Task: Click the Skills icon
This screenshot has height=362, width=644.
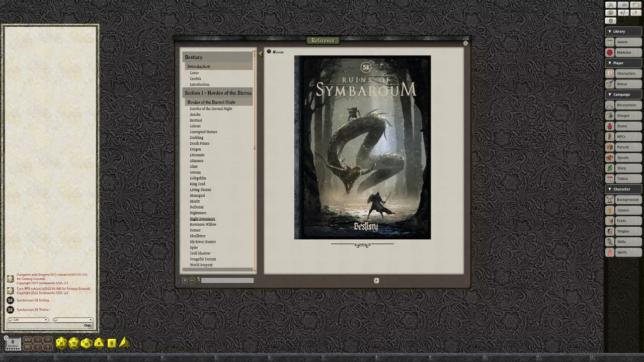Action: (x=610, y=242)
